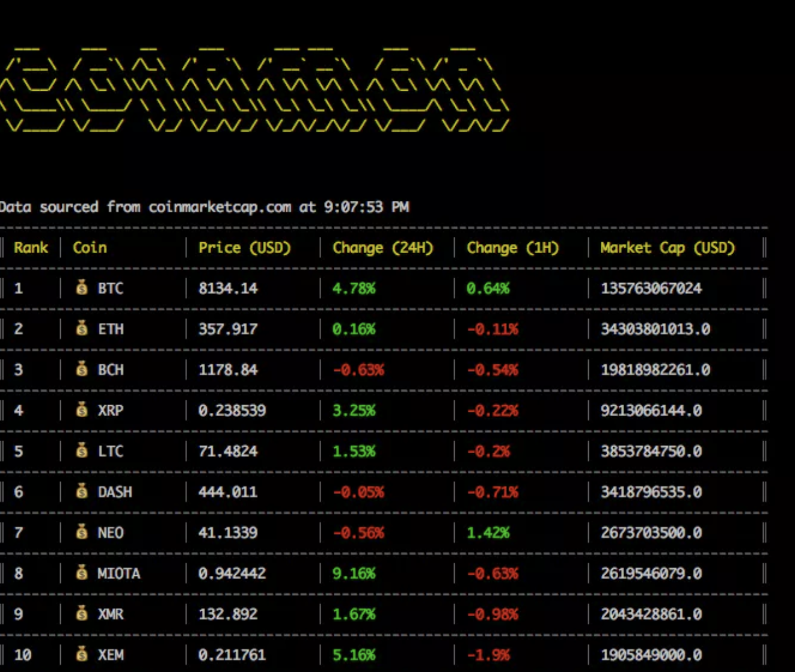795x672 pixels.
Task: Select the LTC coin symbol
Action: (x=111, y=451)
